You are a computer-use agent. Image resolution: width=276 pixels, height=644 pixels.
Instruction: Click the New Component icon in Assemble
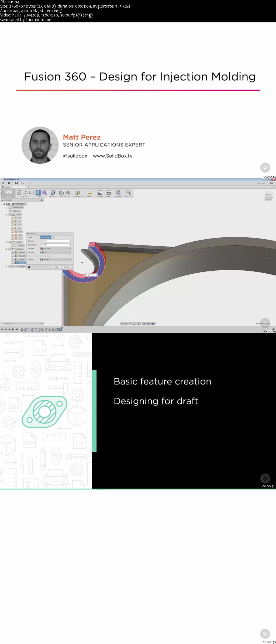click(61, 192)
